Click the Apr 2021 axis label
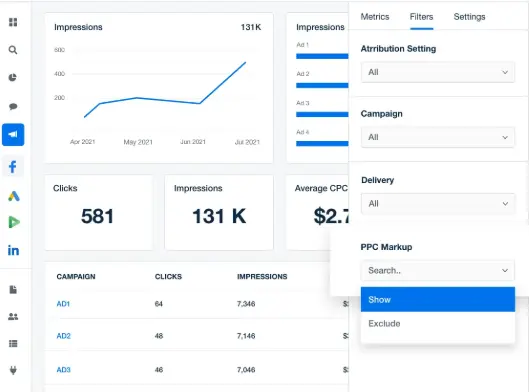Viewport: 529px width, 392px height. [x=82, y=142]
